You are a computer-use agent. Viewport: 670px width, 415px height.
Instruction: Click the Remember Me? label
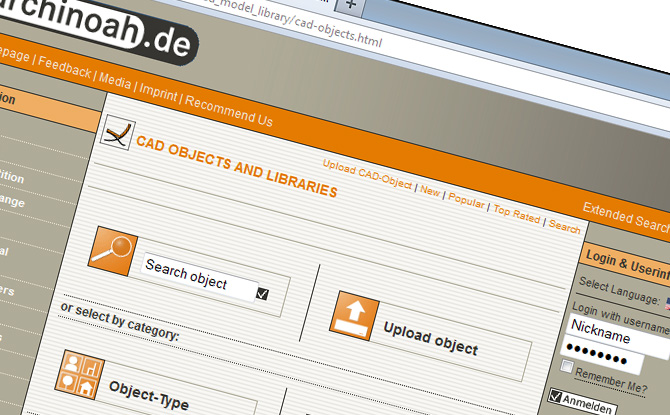click(611, 380)
